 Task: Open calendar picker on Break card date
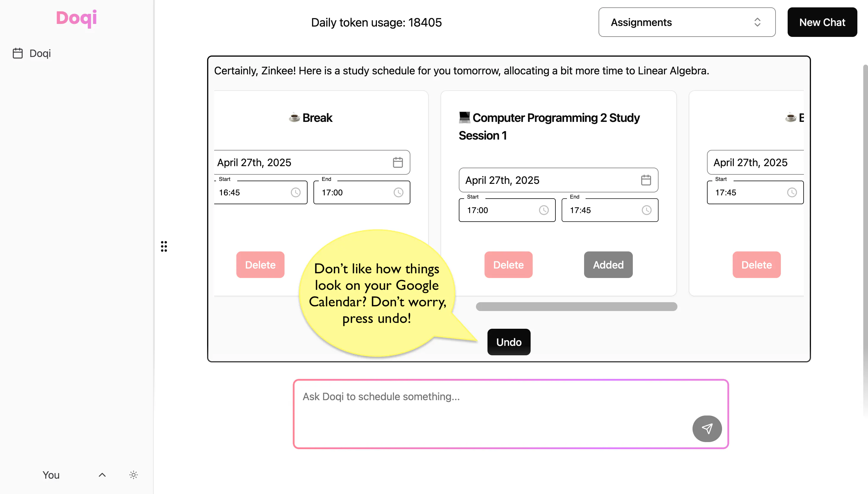[x=398, y=162]
